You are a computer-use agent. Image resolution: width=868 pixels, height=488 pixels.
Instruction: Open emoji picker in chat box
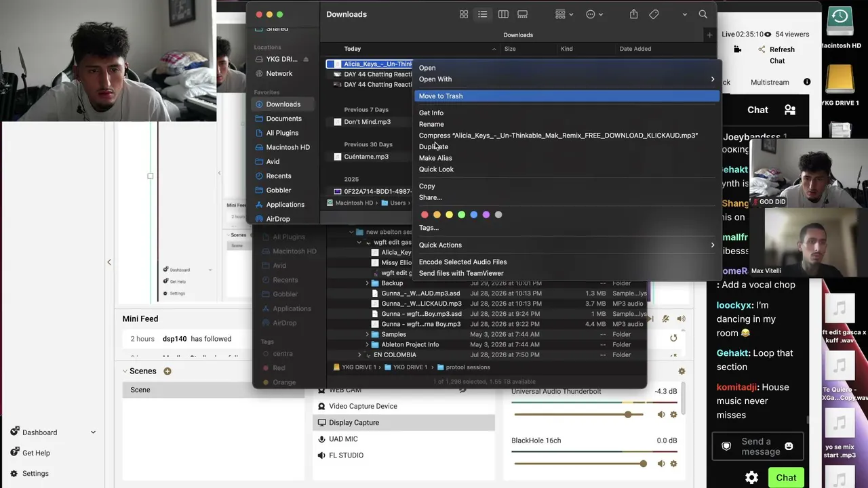pos(789,446)
